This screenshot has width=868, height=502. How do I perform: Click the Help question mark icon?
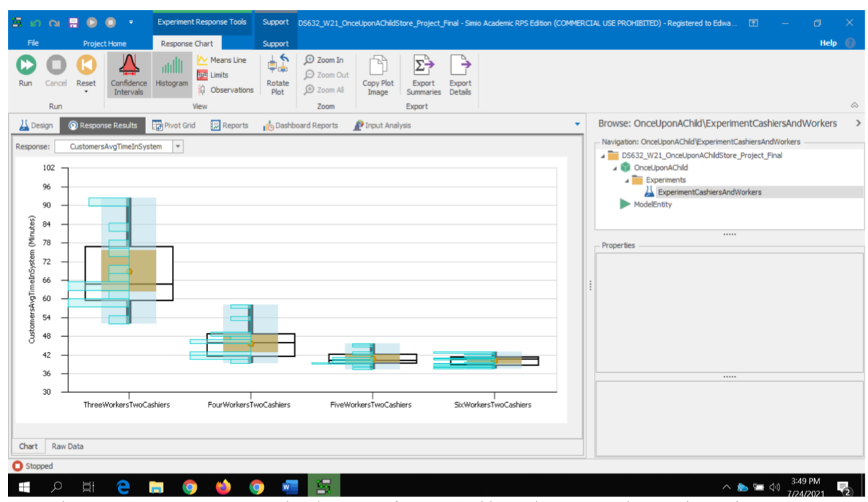850,43
